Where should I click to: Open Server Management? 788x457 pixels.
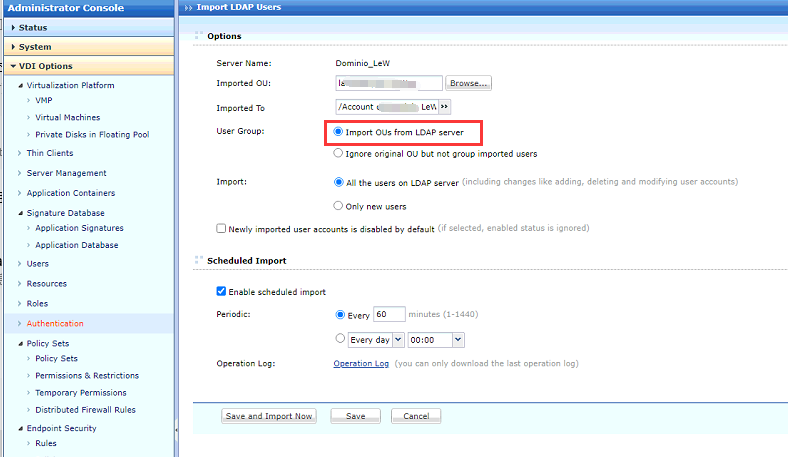[x=66, y=173]
